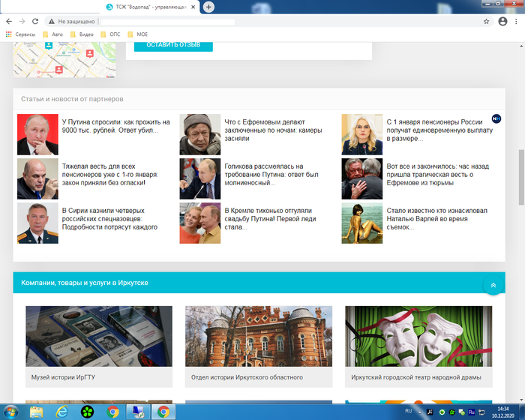Image resolution: width=525 pixels, height=420 pixels.
Task: Click the NH partner badge icon
Action: 496,118
